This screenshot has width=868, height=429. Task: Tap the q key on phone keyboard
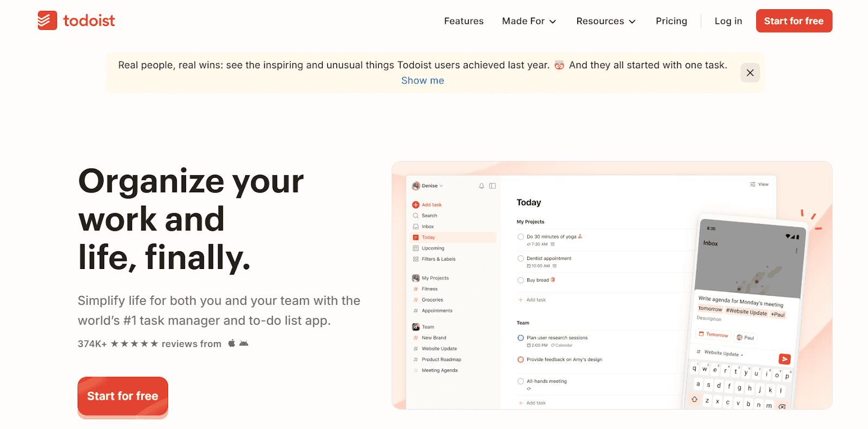click(694, 368)
